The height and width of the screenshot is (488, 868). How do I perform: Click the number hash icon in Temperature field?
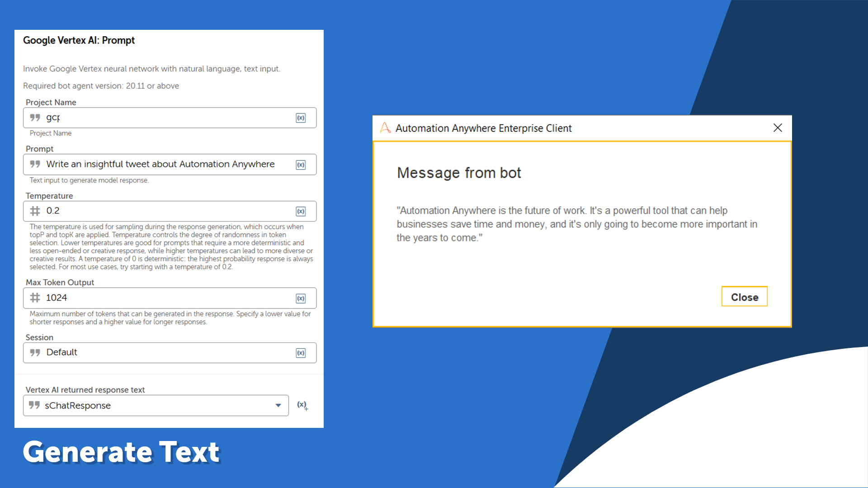pyautogui.click(x=35, y=211)
